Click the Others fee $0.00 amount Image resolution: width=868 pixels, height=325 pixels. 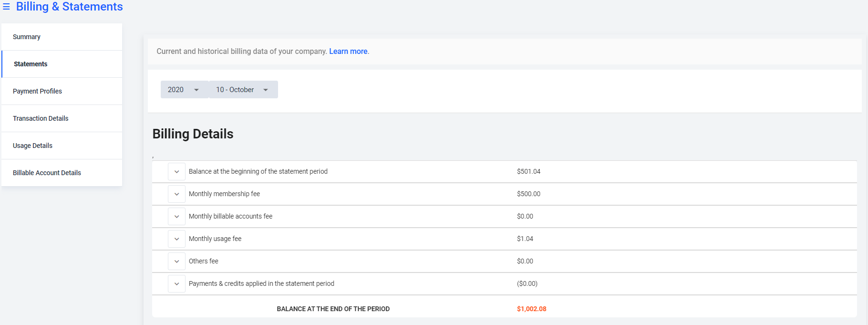(x=525, y=261)
